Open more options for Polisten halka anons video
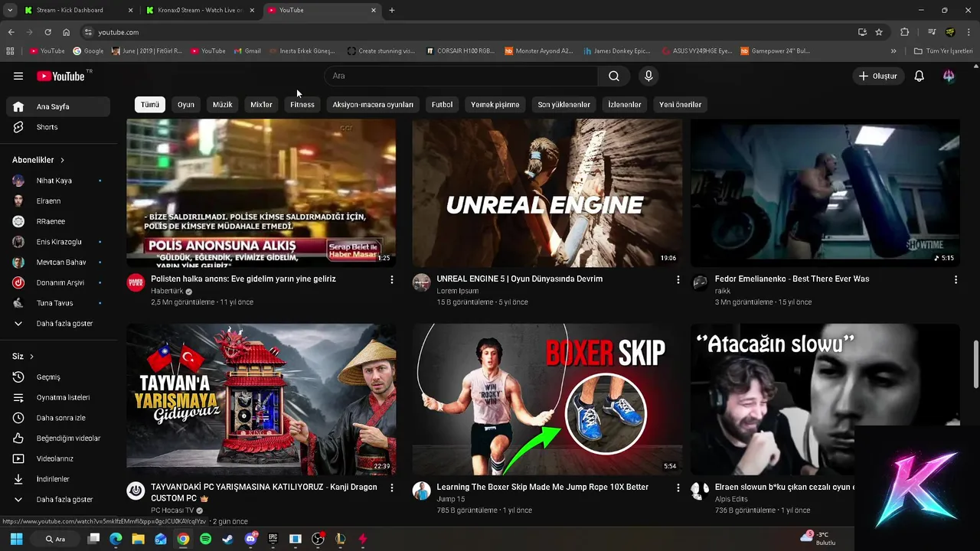 [392, 280]
